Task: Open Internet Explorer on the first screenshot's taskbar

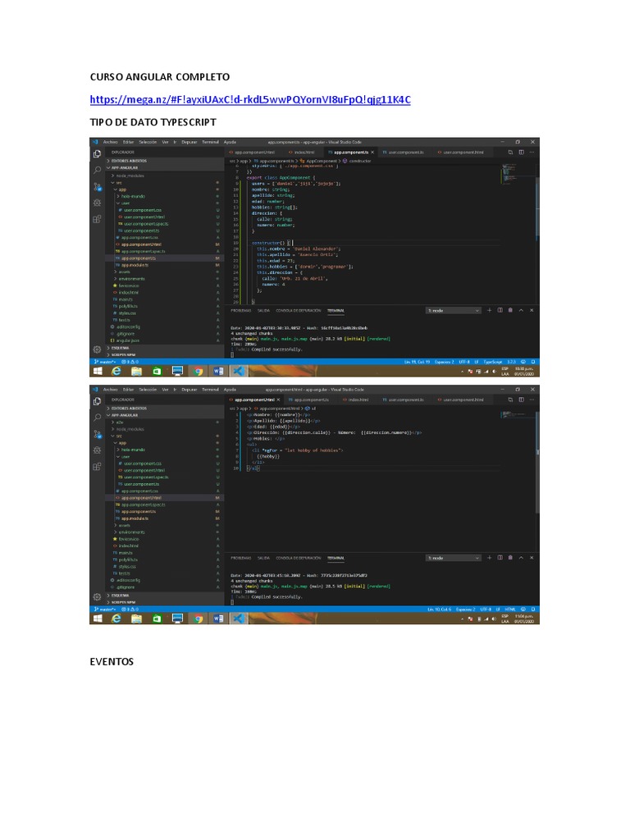Action: [116, 371]
